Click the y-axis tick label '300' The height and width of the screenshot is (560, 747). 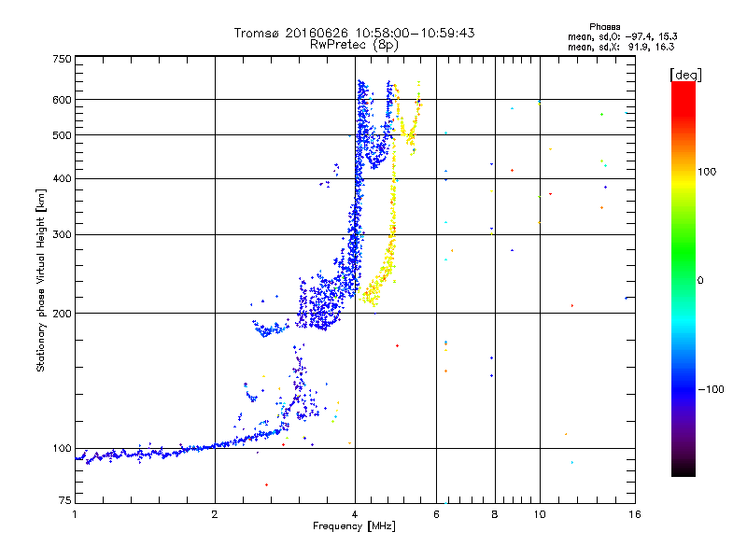click(x=62, y=235)
